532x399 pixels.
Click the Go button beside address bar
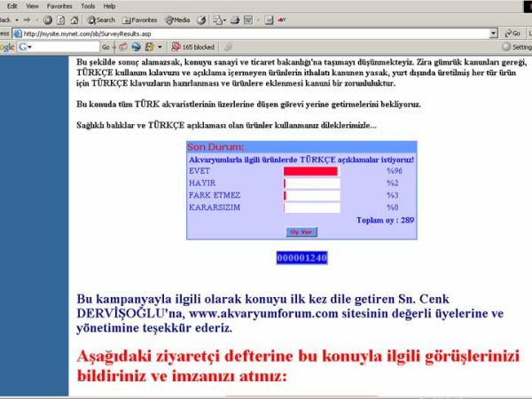point(512,34)
